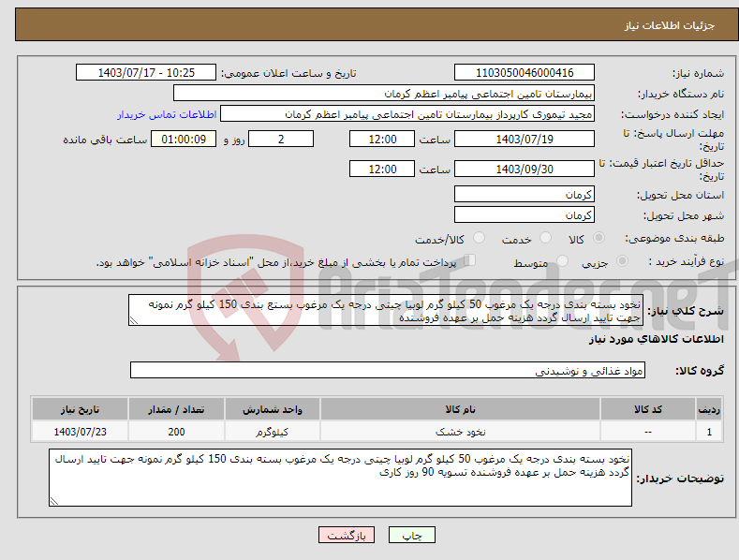This screenshot has height=560, width=739.
Task: Click the نام کالا column header
Action: (460, 409)
